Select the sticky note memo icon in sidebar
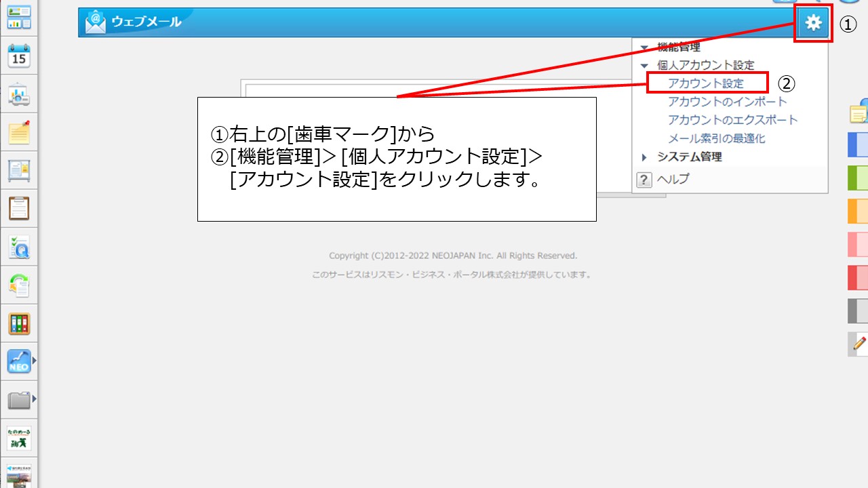The height and width of the screenshot is (488, 868). [18, 133]
